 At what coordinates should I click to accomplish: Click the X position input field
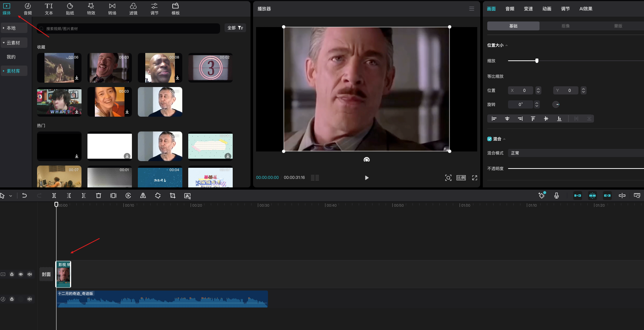pyautogui.click(x=521, y=90)
